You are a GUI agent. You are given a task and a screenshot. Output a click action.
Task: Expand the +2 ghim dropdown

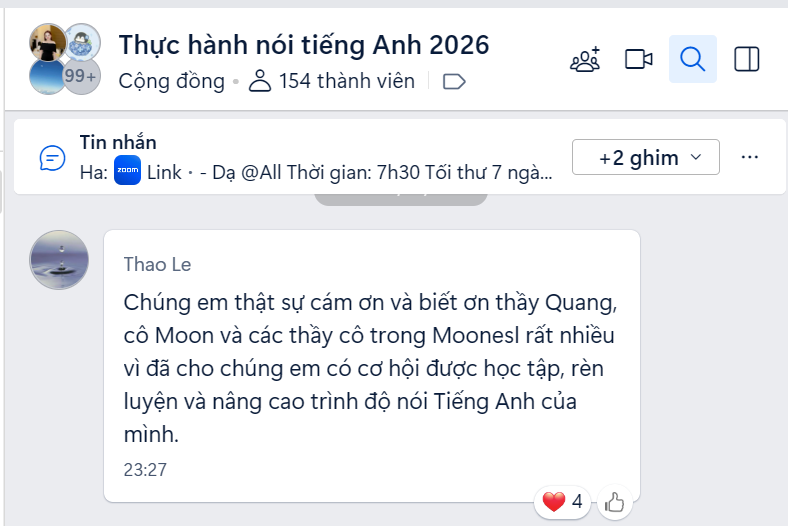pos(646,157)
